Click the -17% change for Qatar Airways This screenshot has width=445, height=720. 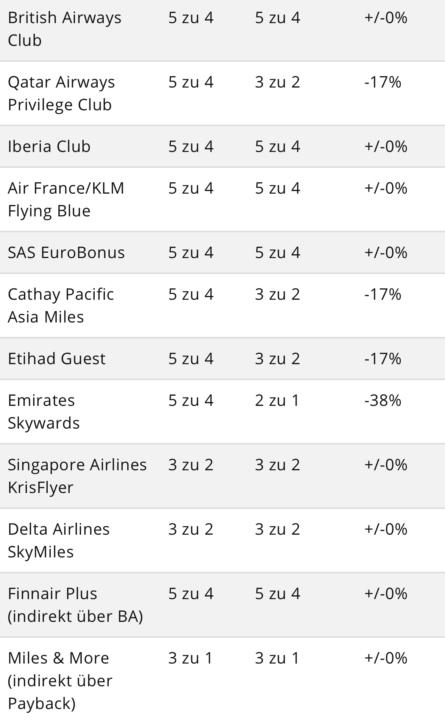383,82
